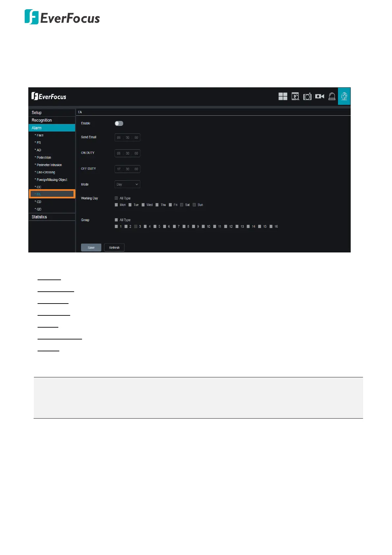This screenshot has height=555, width=392.
Task: Select Line-Crossing in Alarm menu
Action: [x=46, y=172]
